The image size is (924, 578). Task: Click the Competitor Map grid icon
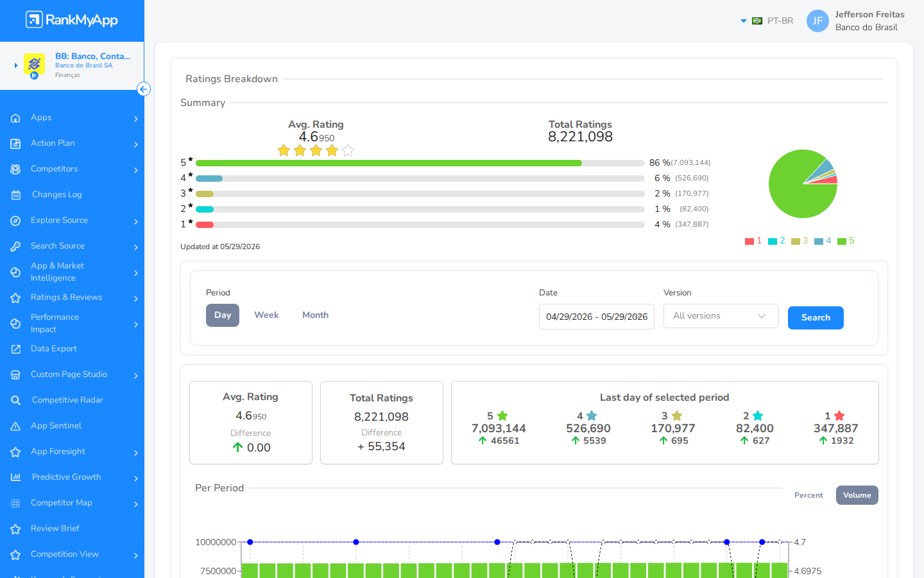coord(15,504)
